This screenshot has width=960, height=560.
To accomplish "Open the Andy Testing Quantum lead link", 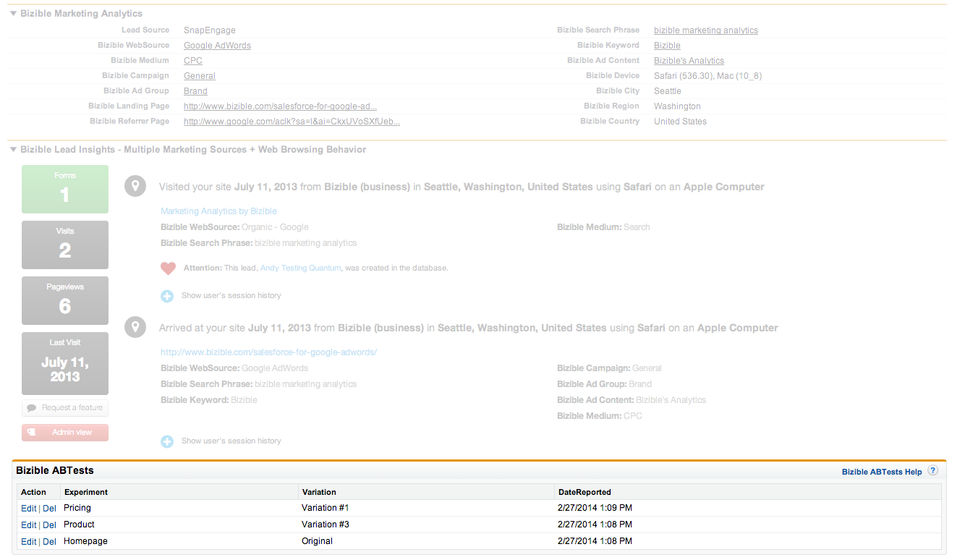I will [x=301, y=268].
